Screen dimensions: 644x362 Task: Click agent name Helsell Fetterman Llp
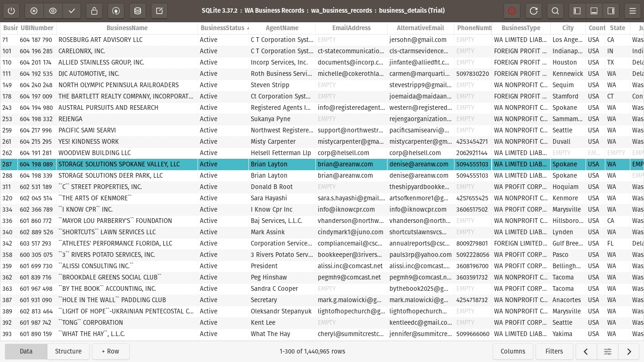pos(282,153)
